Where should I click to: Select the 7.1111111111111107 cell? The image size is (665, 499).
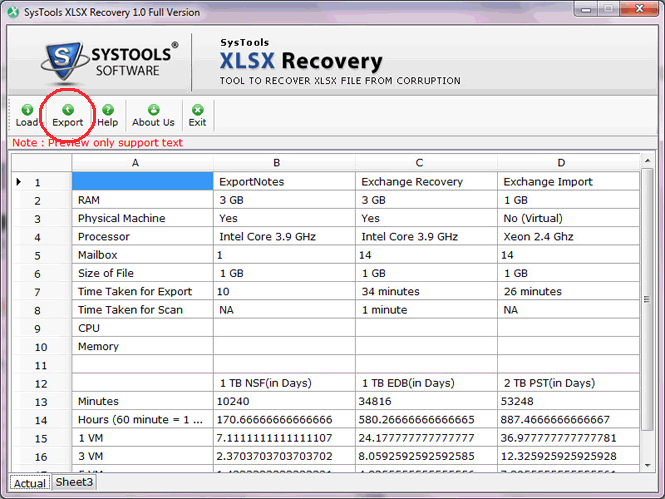tap(285, 438)
